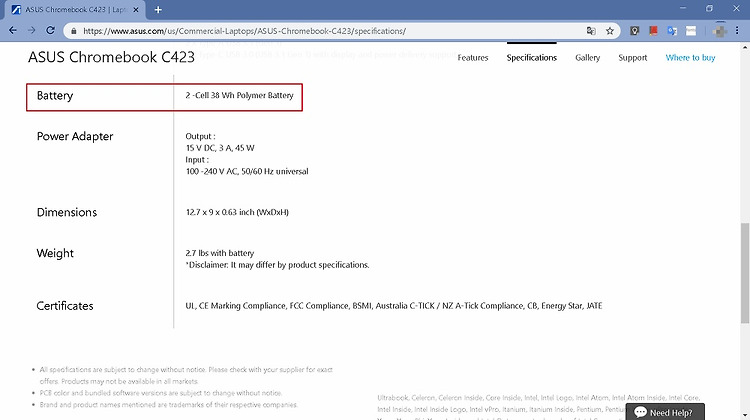Click the 2-Cell 38 Wh Polymer Battery text
Image resolution: width=750 pixels, height=420 pixels.
tap(239, 95)
